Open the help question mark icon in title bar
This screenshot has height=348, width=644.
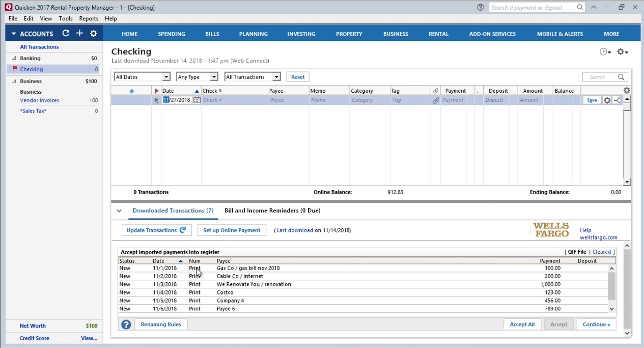pos(480,7)
